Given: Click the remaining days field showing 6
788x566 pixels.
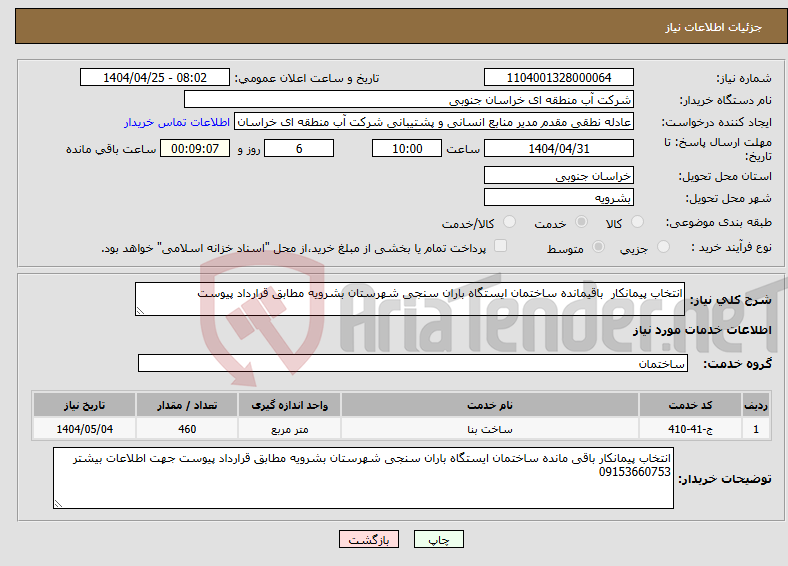Looking at the screenshot, I should pos(299,148).
